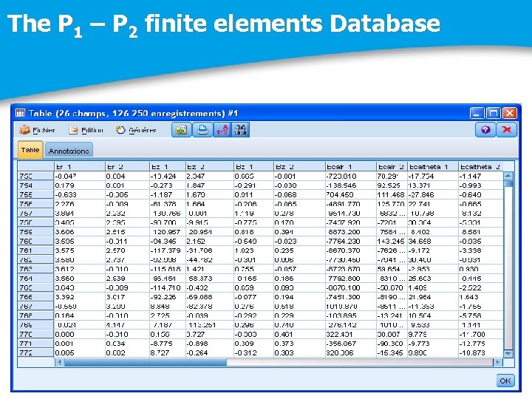Click the horizontal scrollbar left arrow

tap(59, 362)
